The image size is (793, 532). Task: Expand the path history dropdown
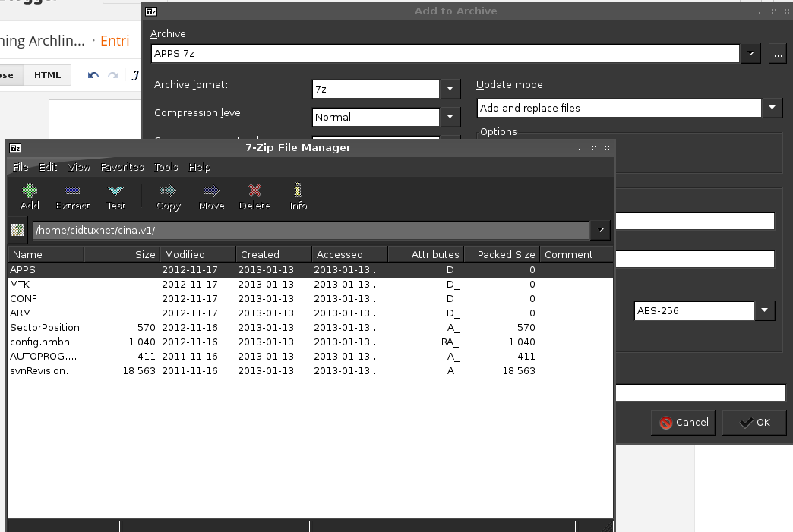click(600, 231)
